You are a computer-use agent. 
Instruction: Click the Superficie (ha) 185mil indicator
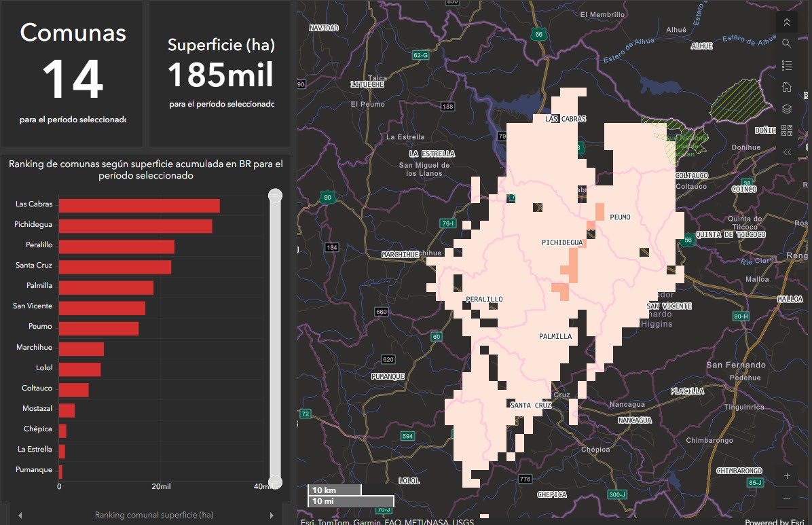pyautogui.click(x=221, y=73)
